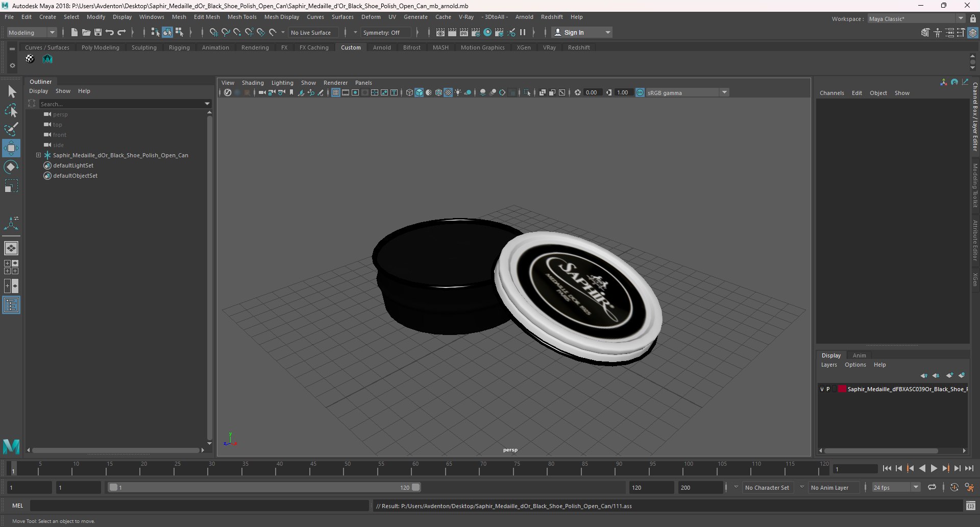Open the Modeling menu set dropdown
Viewport: 980px width, 527px height.
(x=32, y=32)
